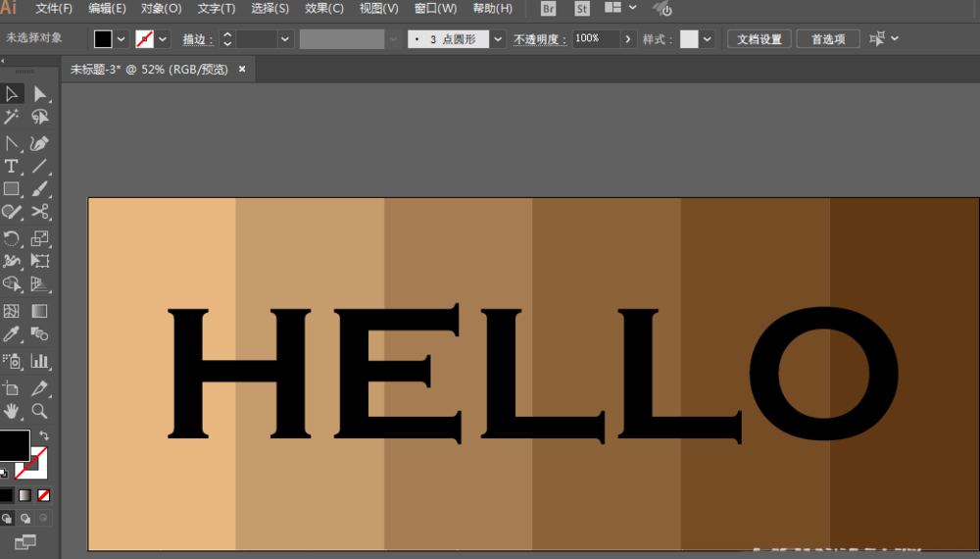Open the 不透明度 transparency panel link
This screenshot has height=559, width=980.
point(540,39)
